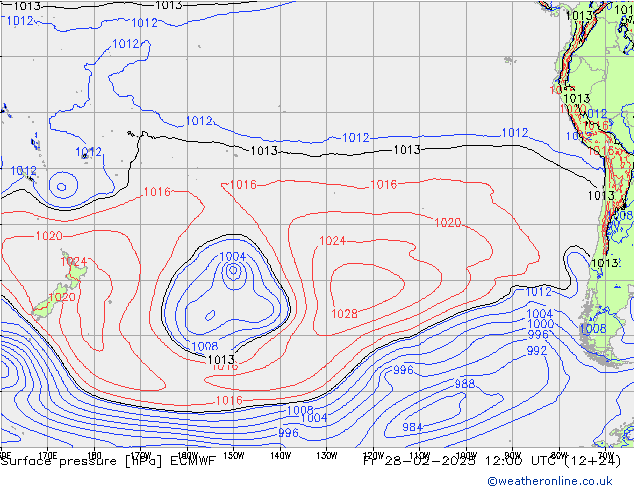Click the 150W longitude axis label
The image size is (634, 490).
click(x=234, y=455)
